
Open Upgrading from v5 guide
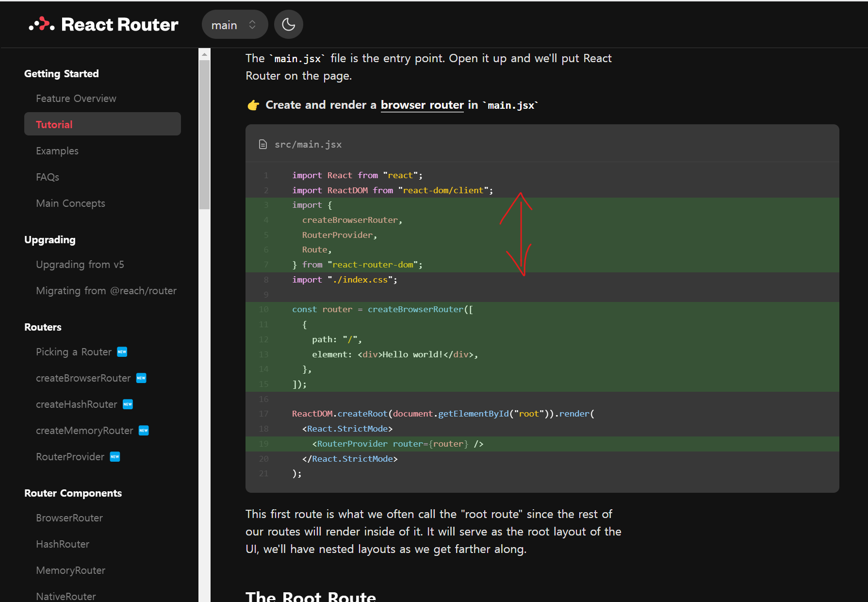(x=80, y=265)
